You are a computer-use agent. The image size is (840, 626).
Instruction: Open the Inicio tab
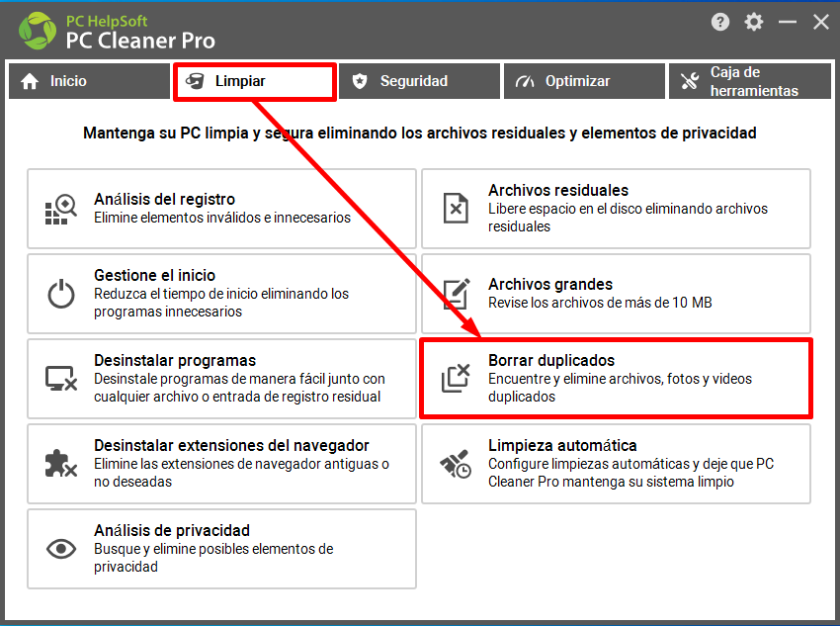89,81
